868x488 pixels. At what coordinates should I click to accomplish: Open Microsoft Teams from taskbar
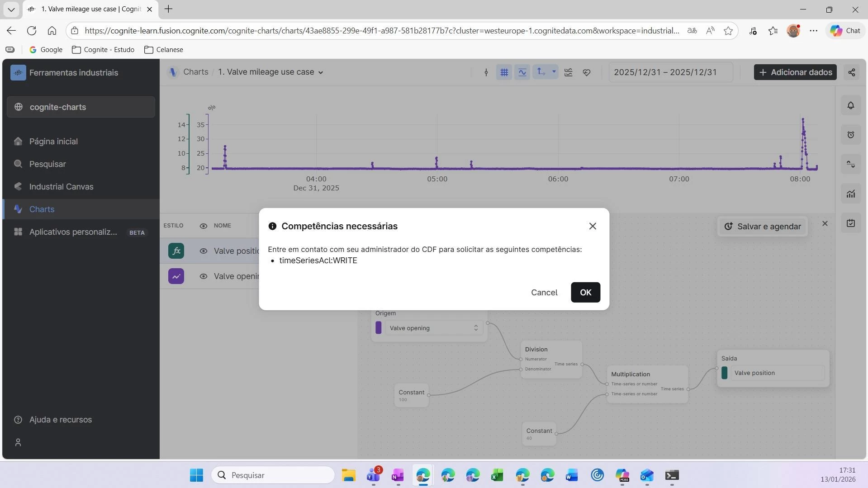coord(374,475)
